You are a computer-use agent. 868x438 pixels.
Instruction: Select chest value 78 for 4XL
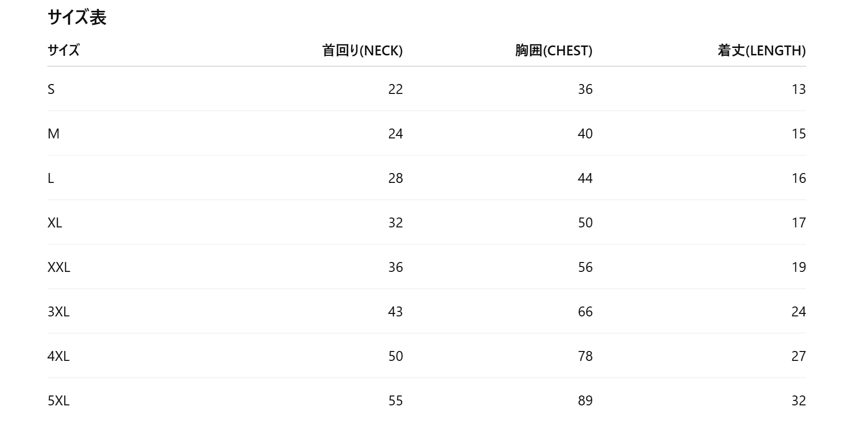pos(585,356)
